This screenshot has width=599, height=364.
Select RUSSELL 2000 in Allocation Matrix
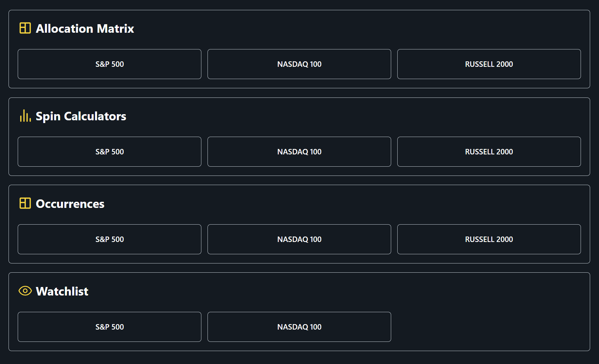click(489, 64)
